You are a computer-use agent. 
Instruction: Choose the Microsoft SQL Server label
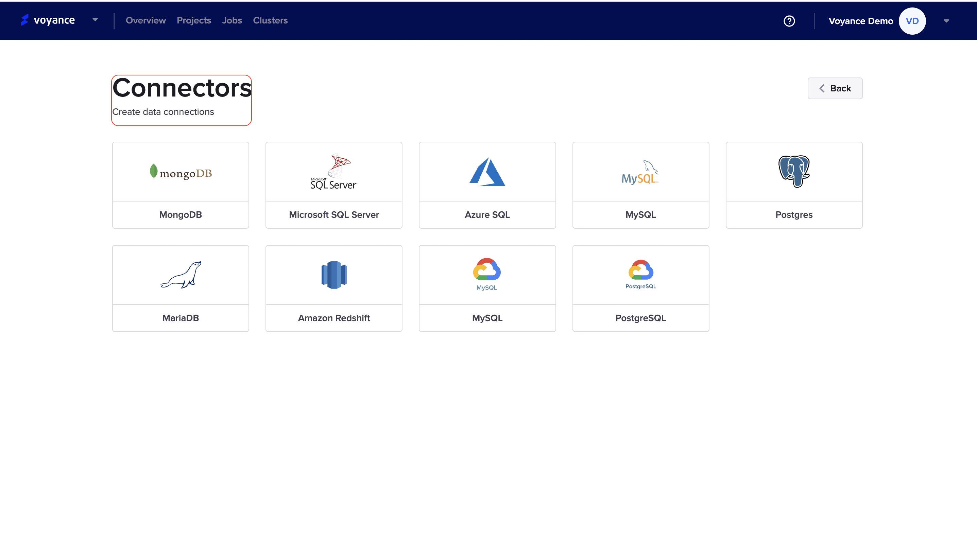[x=334, y=215]
